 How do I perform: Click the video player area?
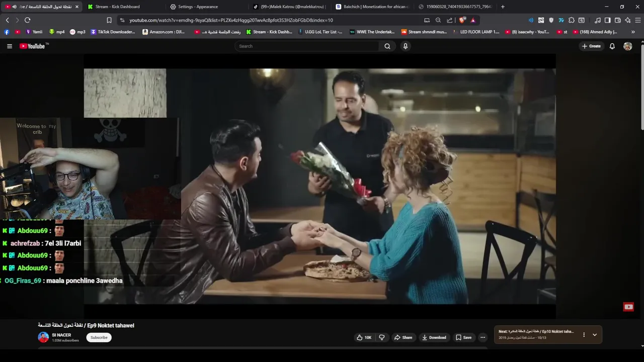pyautogui.click(x=319, y=186)
